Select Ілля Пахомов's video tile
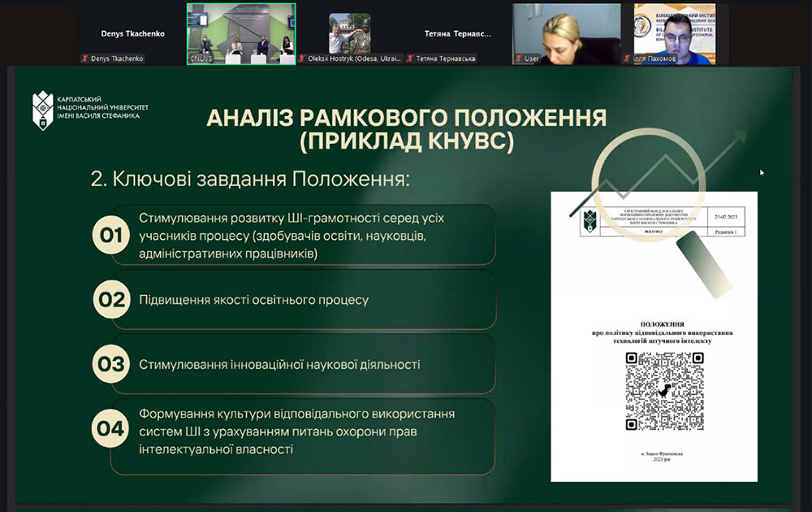This screenshot has width=812, height=512. coord(674,33)
